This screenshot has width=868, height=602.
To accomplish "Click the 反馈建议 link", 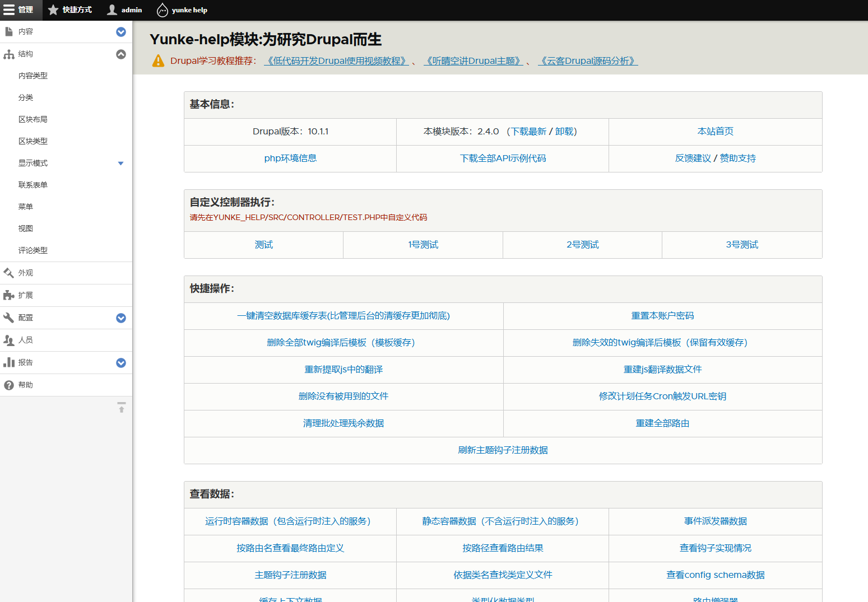I will 693,158.
